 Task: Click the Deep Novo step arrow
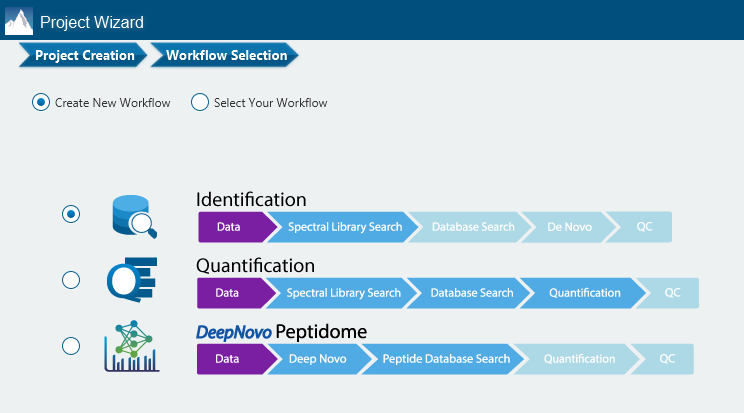(319, 359)
